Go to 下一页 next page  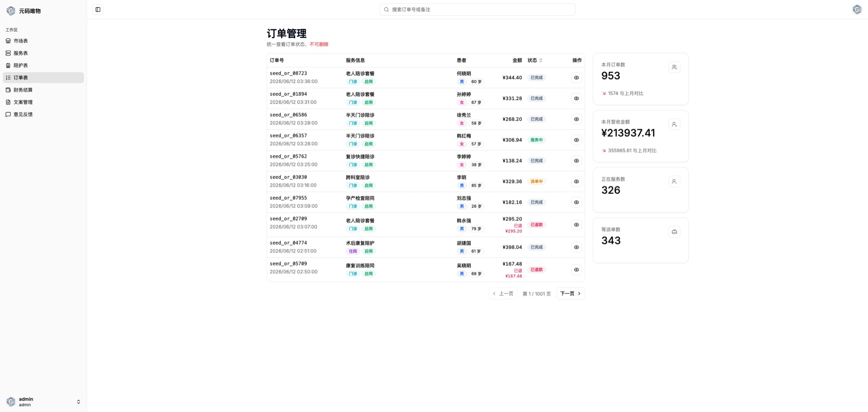click(x=570, y=294)
